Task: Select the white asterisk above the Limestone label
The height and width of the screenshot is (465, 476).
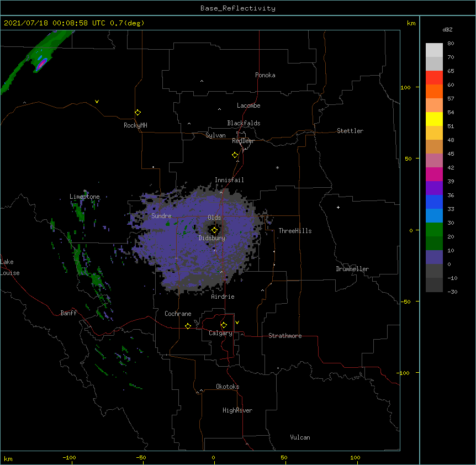Action: (85, 191)
